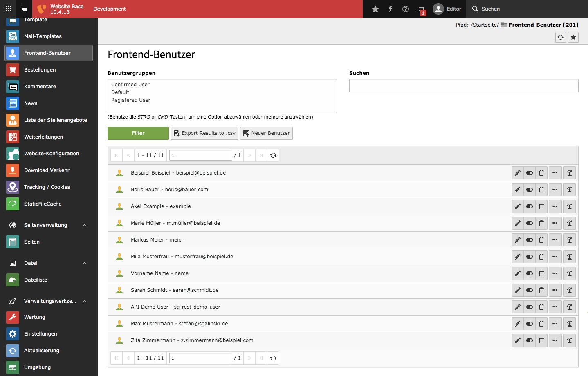Toggle visibility of Zita Zimmermann user
The width and height of the screenshot is (588, 376).
529,340
